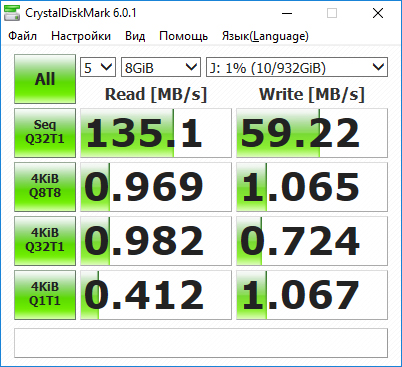Minimize the CrystalDiskMark window
The image size is (402, 367).
tap(287, 13)
